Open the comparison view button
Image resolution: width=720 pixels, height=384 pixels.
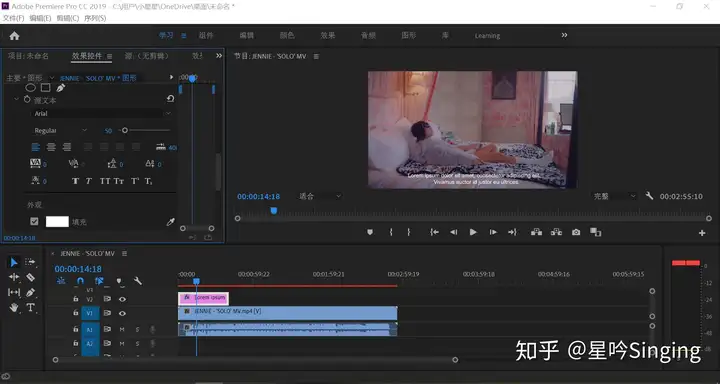click(596, 232)
